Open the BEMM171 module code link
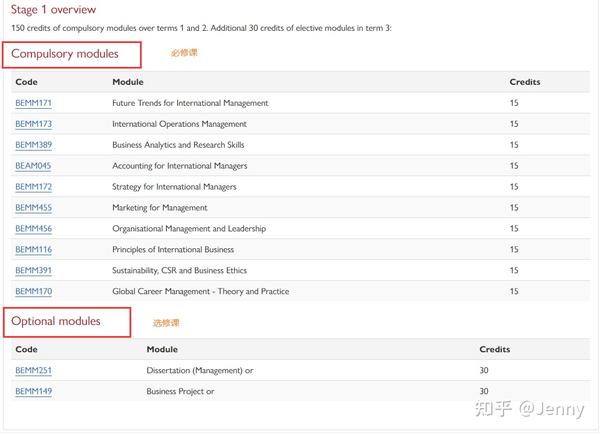The image size is (600, 436). (x=33, y=103)
